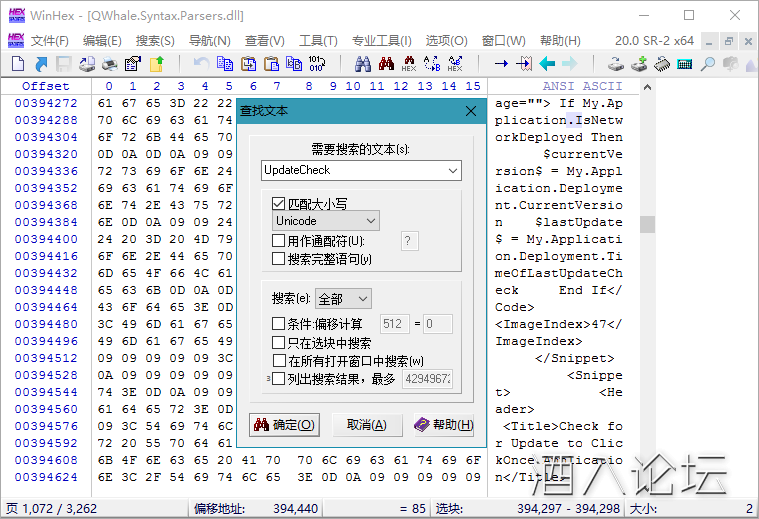Open the RAM editor chip icon
This screenshot has height=519, width=759.
pyautogui.click(x=662, y=64)
